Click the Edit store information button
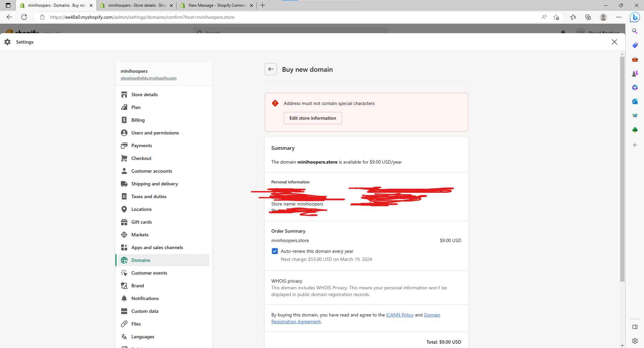The height and width of the screenshot is (348, 644). 313,118
